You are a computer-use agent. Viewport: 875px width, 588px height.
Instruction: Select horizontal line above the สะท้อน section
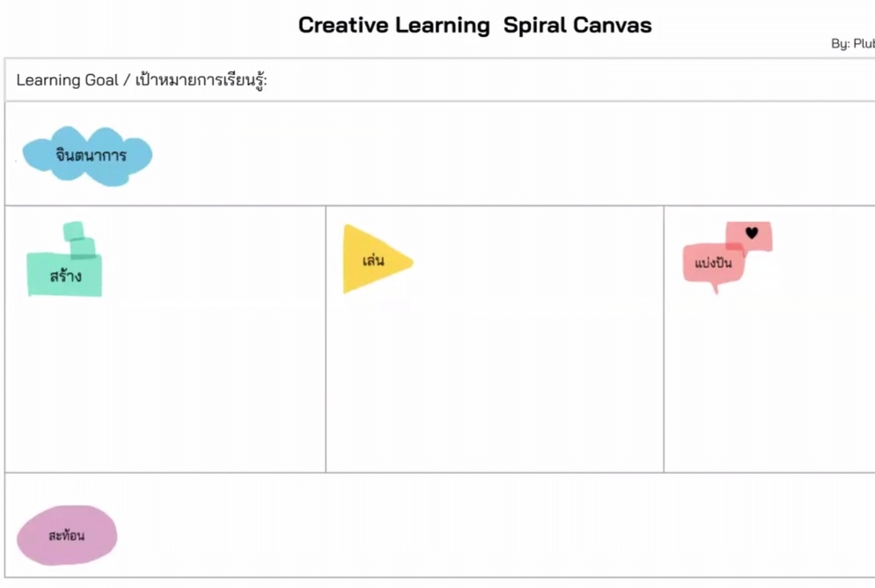[440, 473]
